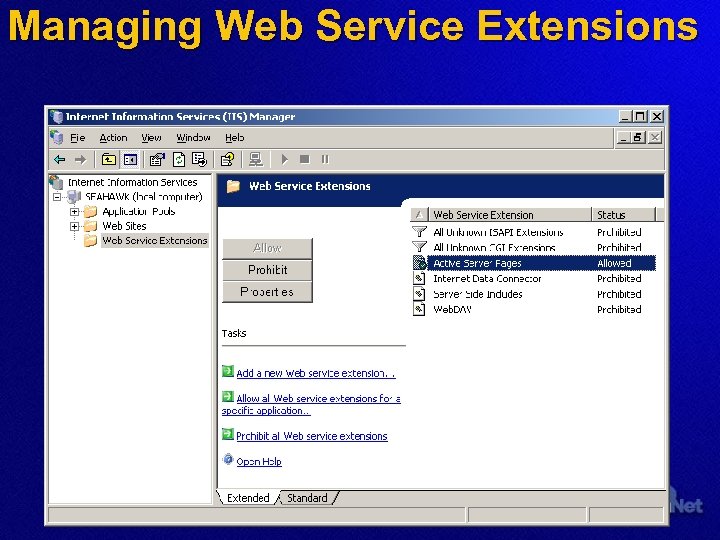Click the Help toolbar icon

click(227, 159)
